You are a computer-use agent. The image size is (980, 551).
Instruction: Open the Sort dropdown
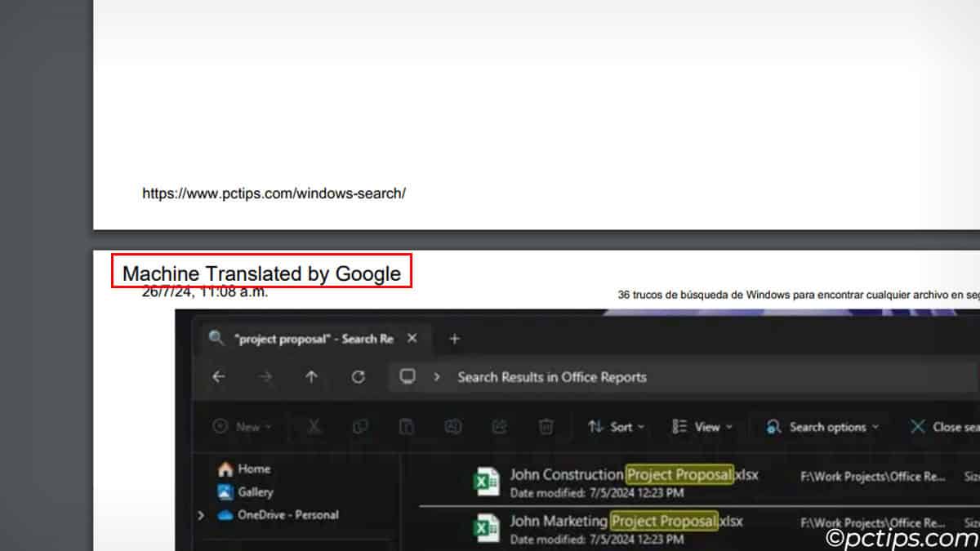617,427
